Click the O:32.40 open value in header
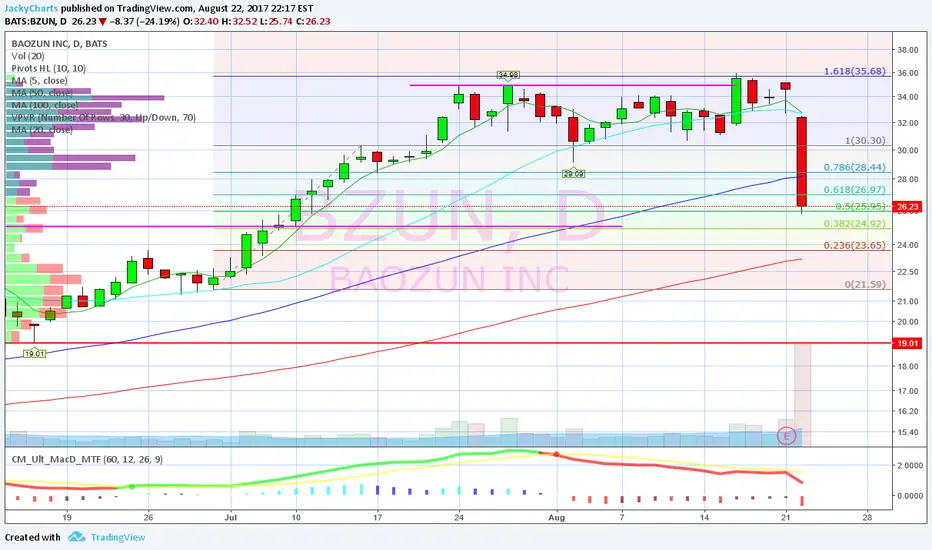The image size is (932, 550). 201,21
